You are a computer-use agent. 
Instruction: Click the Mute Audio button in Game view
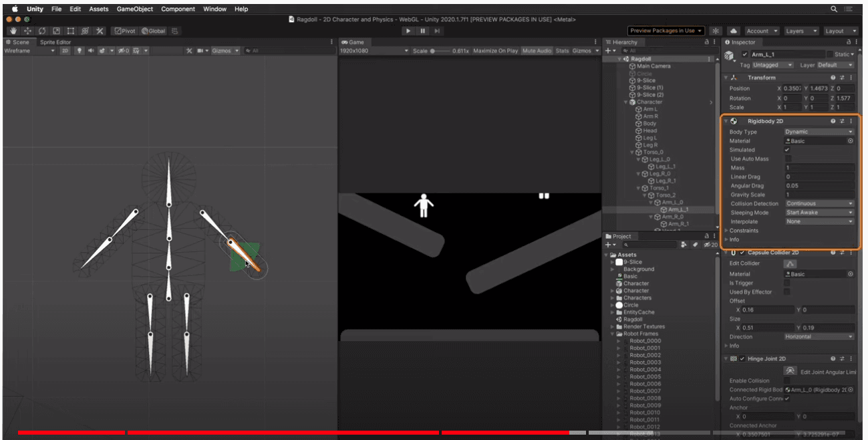537,51
